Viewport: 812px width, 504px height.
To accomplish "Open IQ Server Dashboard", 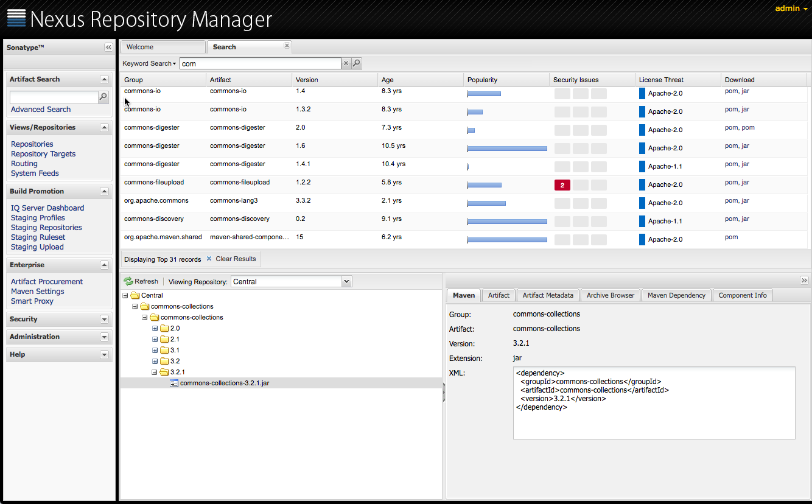I will point(47,208).
